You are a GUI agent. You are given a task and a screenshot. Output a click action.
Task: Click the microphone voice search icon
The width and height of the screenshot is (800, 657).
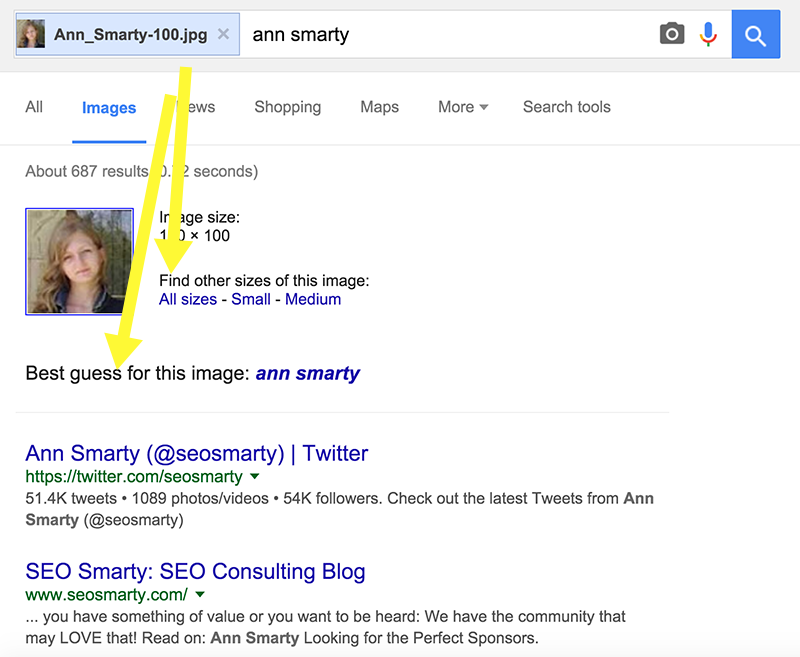point(709,35)
